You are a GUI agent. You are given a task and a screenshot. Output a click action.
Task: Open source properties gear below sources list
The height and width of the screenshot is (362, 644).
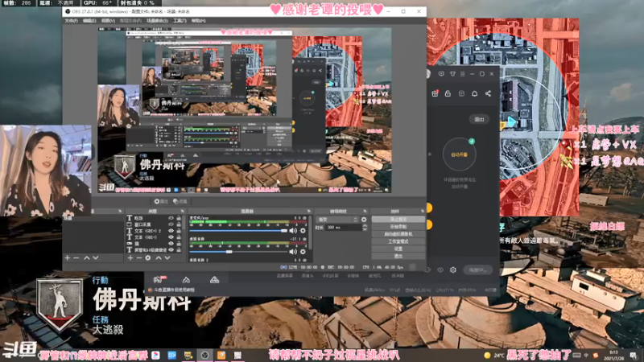pos(148,257)
